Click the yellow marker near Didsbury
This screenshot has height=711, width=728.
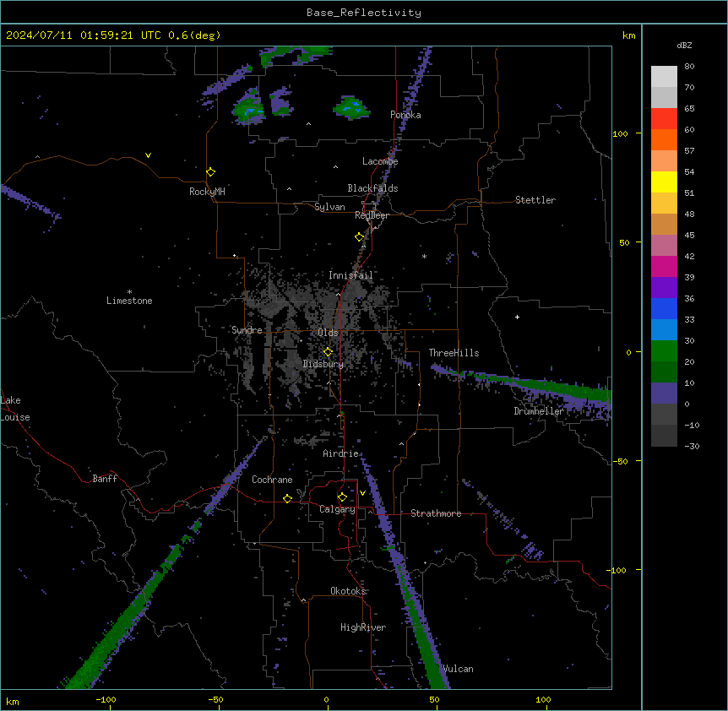[x=328, y=352]
